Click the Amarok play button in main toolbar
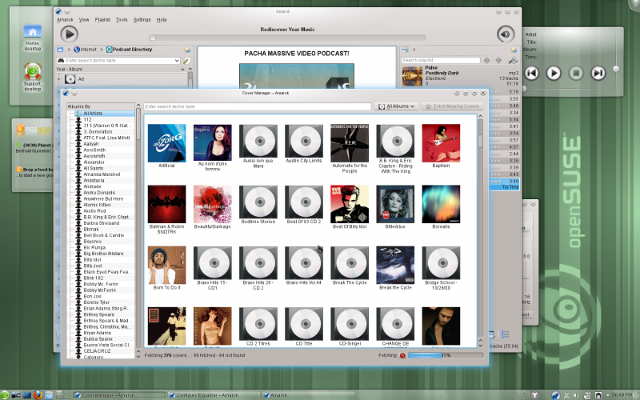 click(x=69, y=34)
